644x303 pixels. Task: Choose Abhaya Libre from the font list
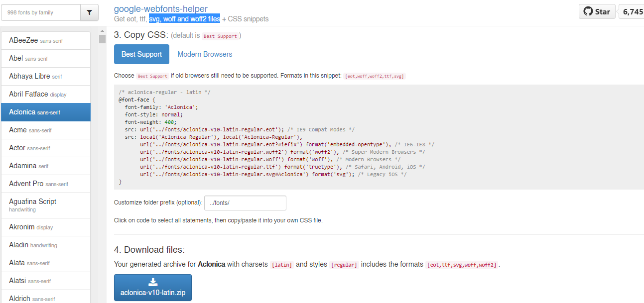click(46, 76)
